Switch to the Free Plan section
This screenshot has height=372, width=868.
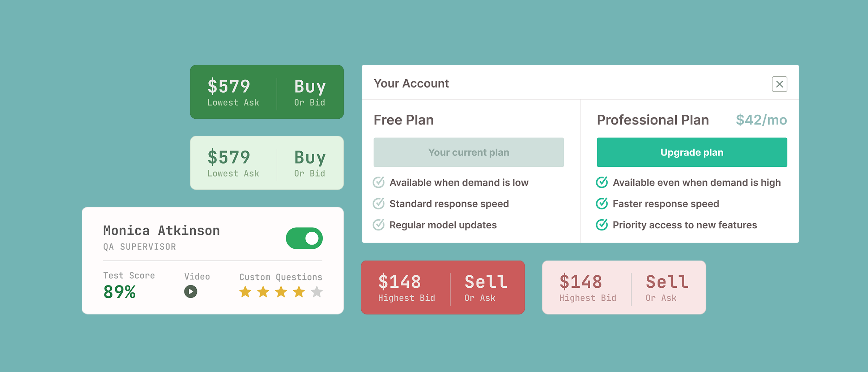click(404, 119)
